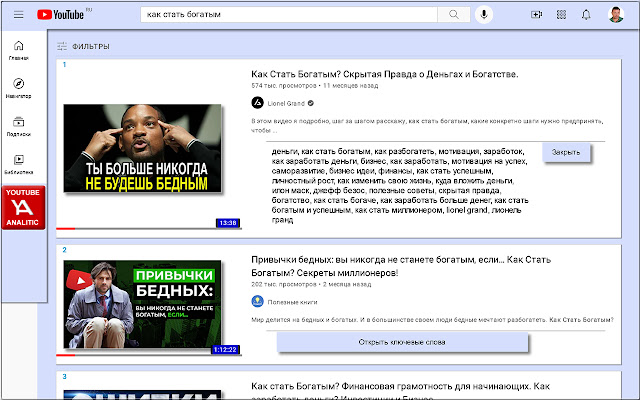Click 574 тыс. просмотров metadata
The width and height of the screenshot is (640, 400).
tap(284, 86)
